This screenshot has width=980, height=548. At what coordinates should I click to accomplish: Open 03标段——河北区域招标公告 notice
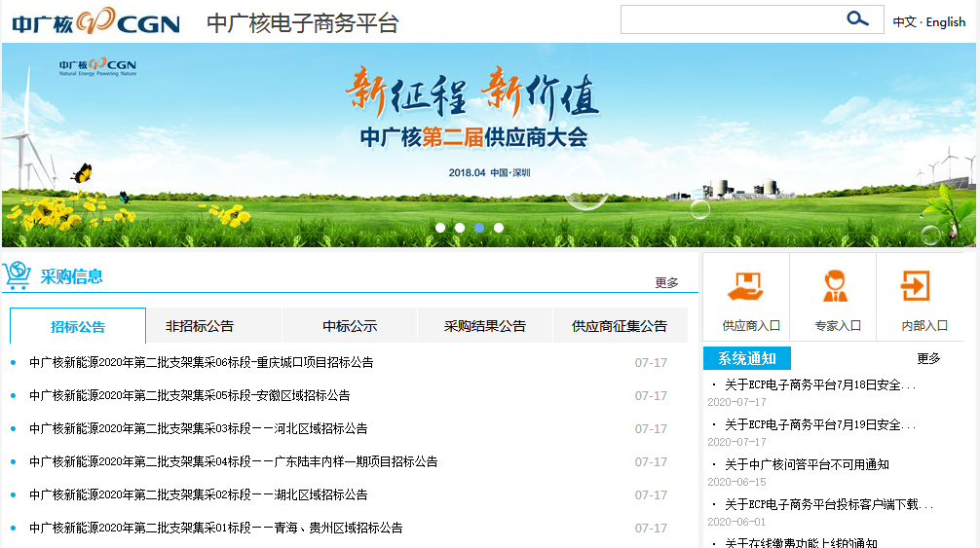[x=198, y=428]
